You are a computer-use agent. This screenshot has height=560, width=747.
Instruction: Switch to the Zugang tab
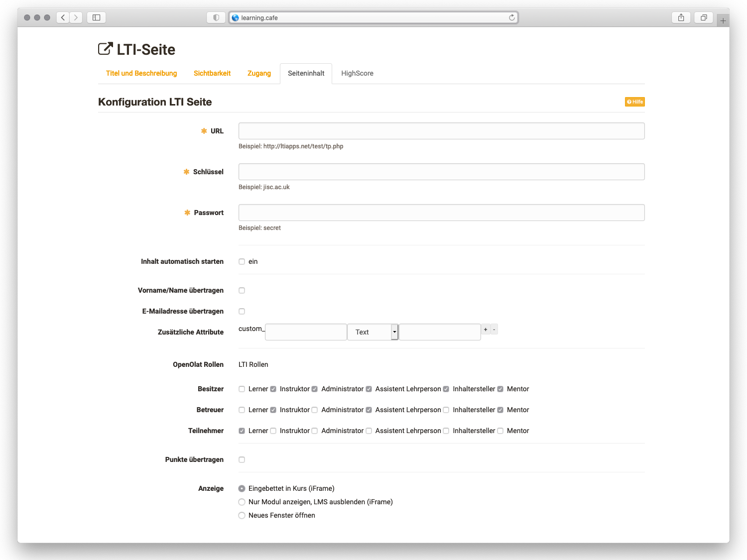click(259, 73)
